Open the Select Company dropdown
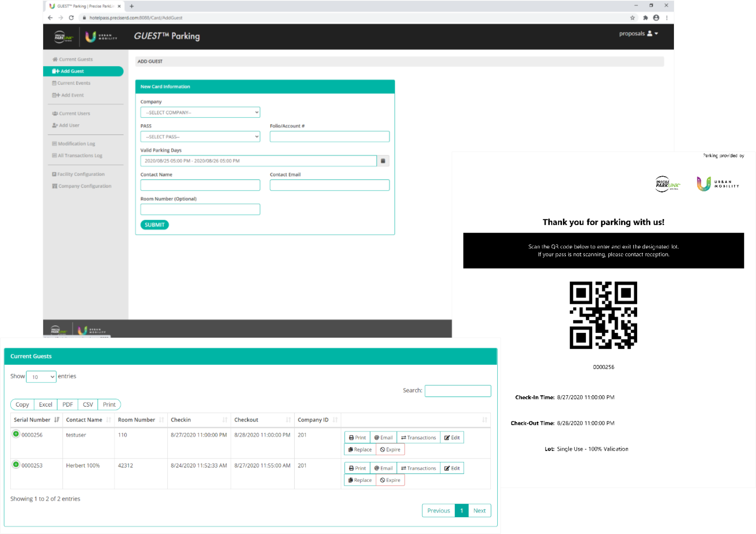756x534 pixels. (x=200, y=112)
